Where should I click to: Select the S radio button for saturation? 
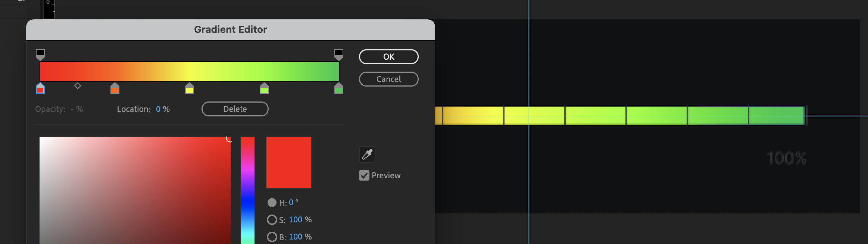coord(272,219)
